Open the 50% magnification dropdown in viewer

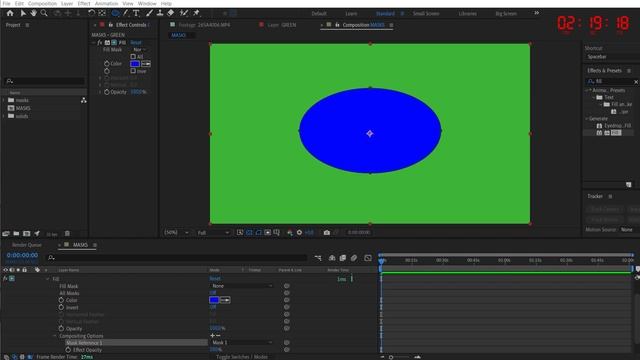tap(177, 232)
